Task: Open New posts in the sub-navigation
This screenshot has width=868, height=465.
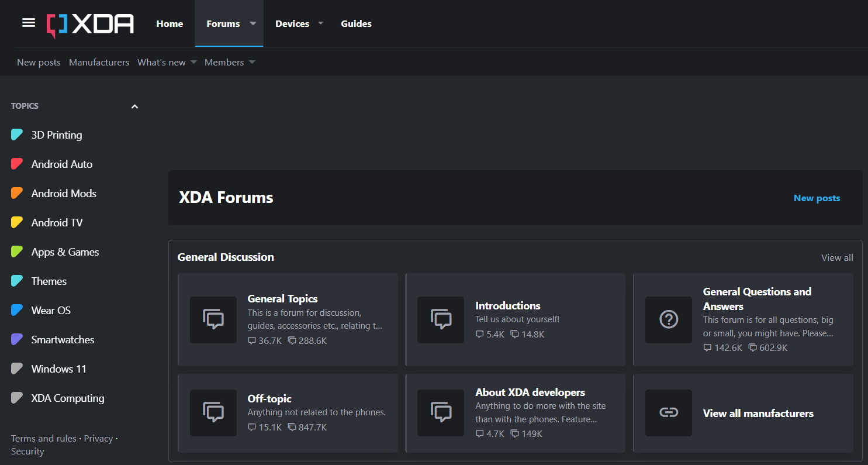Action: click(39, 63)
